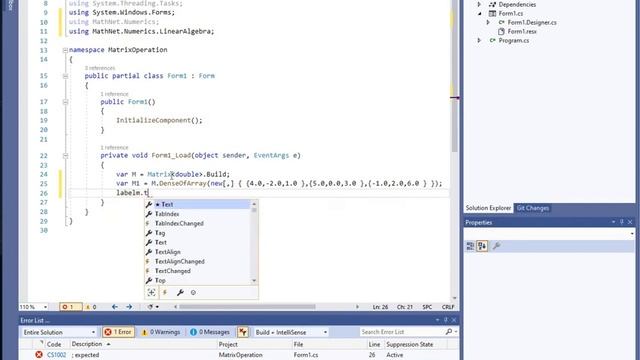The image size is (640, 360).
Task: Select TabIndex in the IntelliSense list
Action: pyautogui.click(x=199, y=214)
